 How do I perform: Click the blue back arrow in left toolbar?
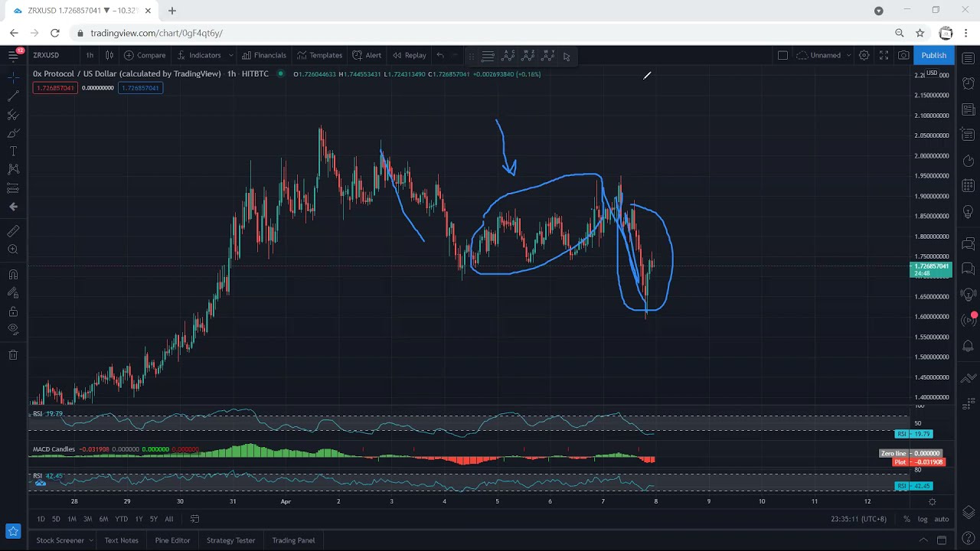point(13,207)
